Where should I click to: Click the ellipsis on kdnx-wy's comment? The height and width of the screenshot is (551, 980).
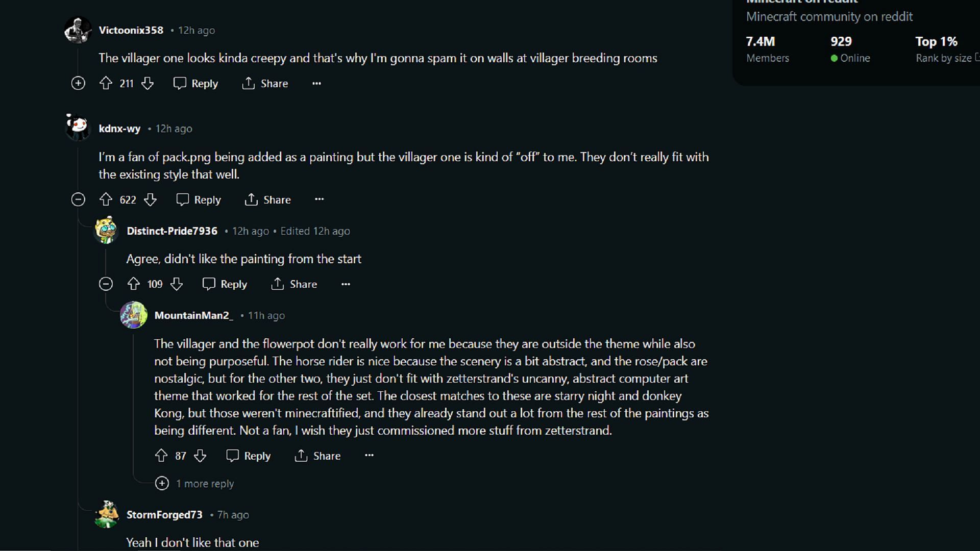pyautogui.click(x=320, y=199)
